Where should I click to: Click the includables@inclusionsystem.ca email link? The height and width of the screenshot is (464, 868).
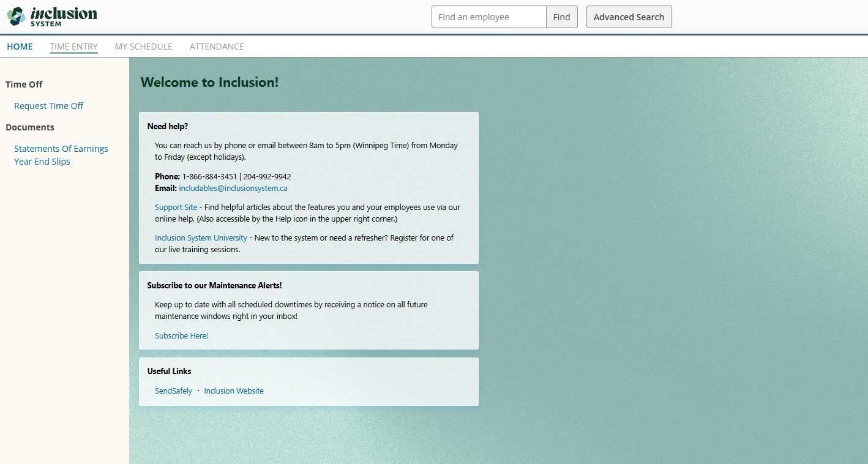click(x=233, y=189)
